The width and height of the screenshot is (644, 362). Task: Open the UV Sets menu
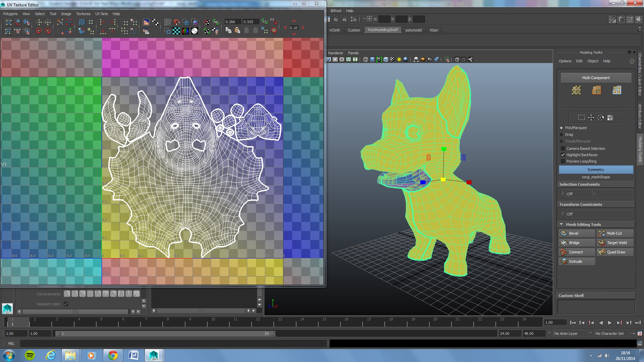101,14
